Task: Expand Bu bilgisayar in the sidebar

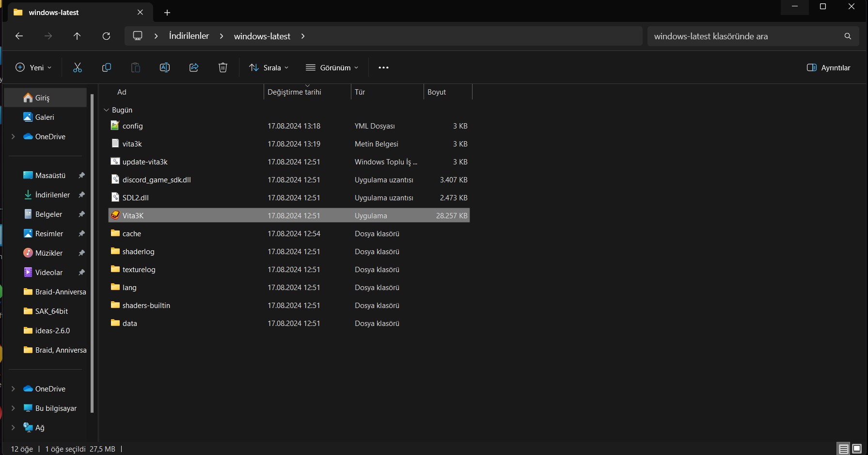Action: point(13,408)
